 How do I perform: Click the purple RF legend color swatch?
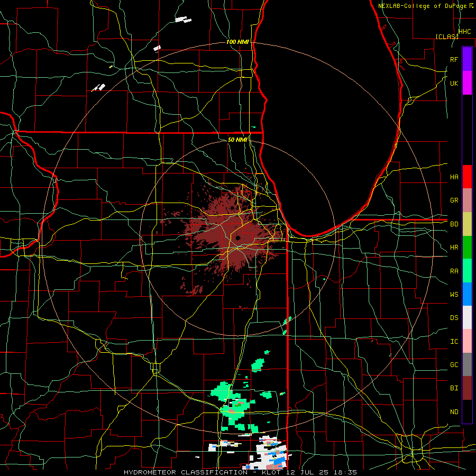(x=467, y=59)
